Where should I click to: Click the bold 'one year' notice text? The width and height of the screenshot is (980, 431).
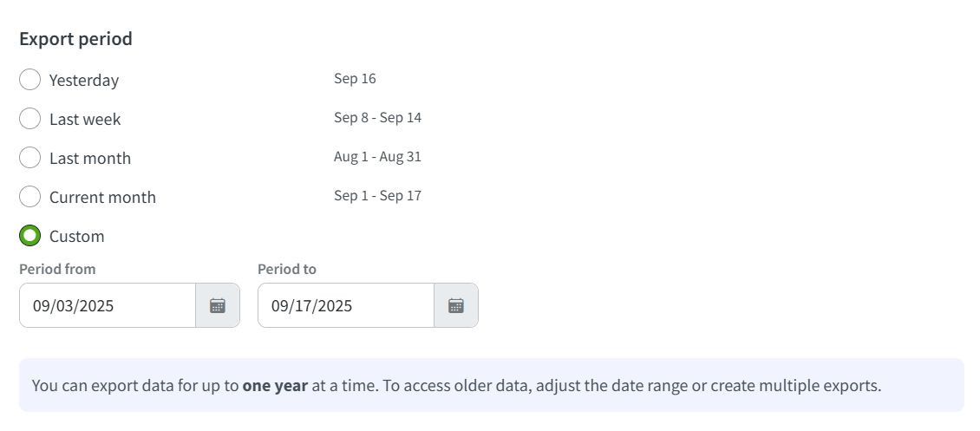[x=275, y=385]
